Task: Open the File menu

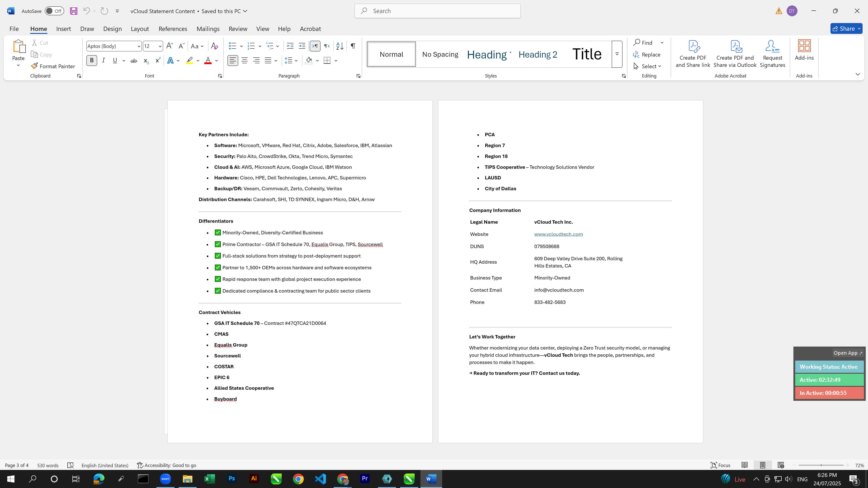Action: (x=14, y=29)
